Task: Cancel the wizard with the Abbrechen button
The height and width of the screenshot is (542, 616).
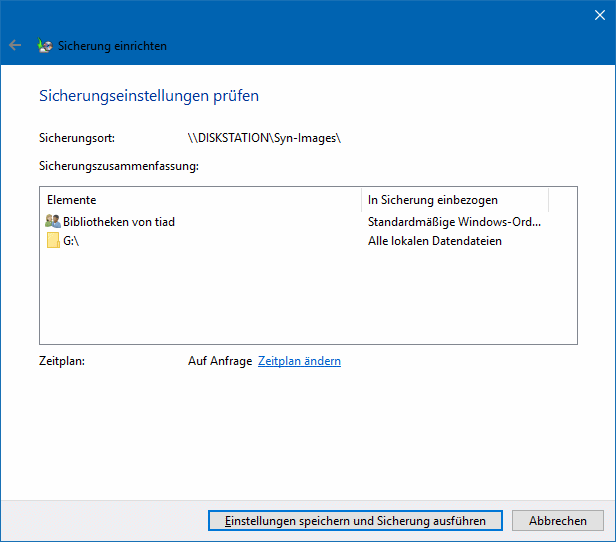Action: pos(557,521)
